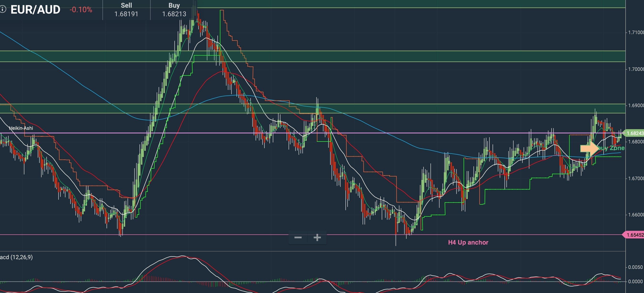Click the MACD (12,26,9) indicator label
Image resolution: width=644 pixels, height=293 pixels.
pos(16,257)
